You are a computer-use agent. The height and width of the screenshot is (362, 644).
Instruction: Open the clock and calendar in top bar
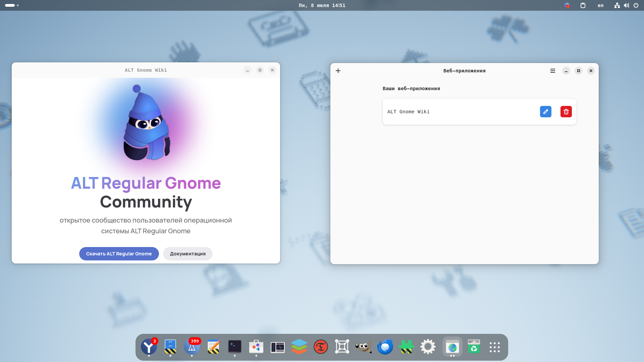pyautogui.click(x=322, y=5)
